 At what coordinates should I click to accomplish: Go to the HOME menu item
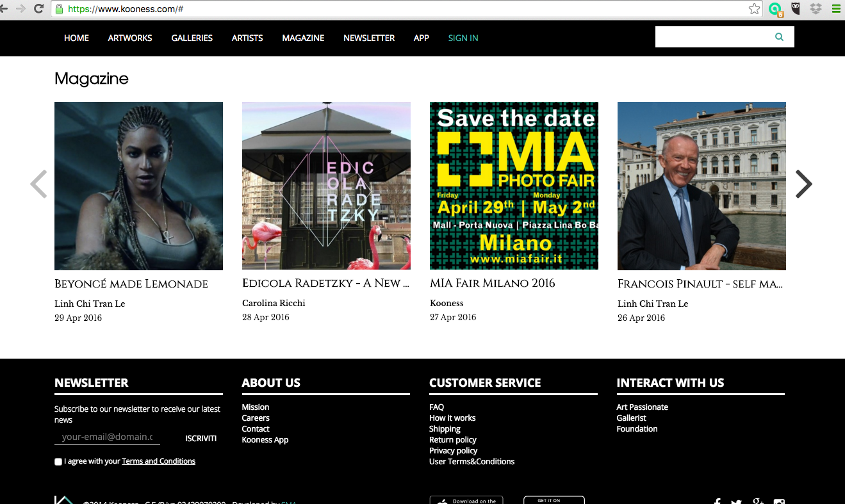click(x=76, y=38)
